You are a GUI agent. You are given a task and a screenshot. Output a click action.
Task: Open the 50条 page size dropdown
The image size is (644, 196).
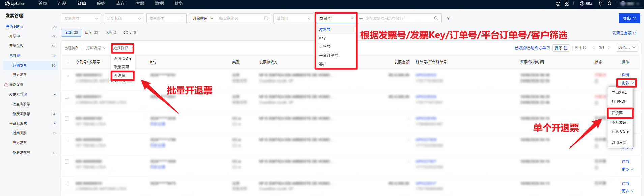click(627, 48)
